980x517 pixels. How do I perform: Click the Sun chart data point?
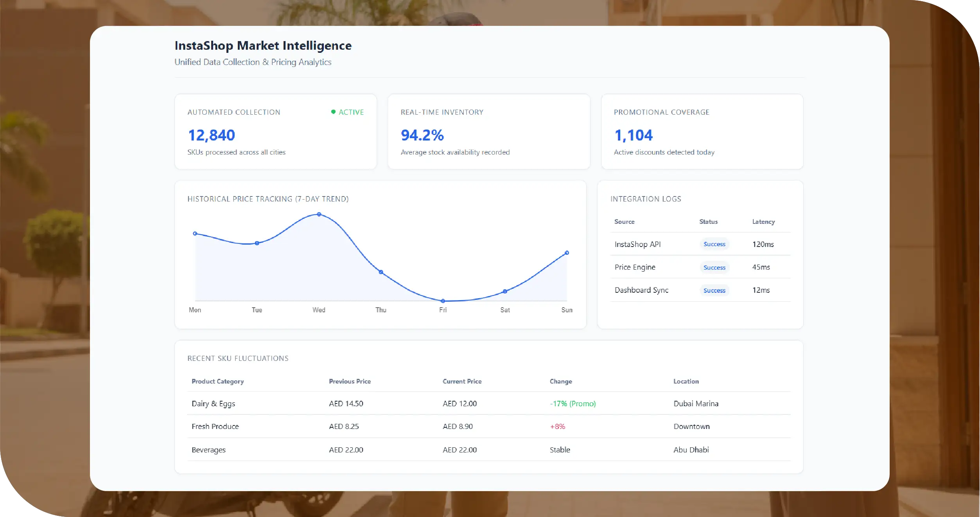pyautogui.click(x=567, y=253)
